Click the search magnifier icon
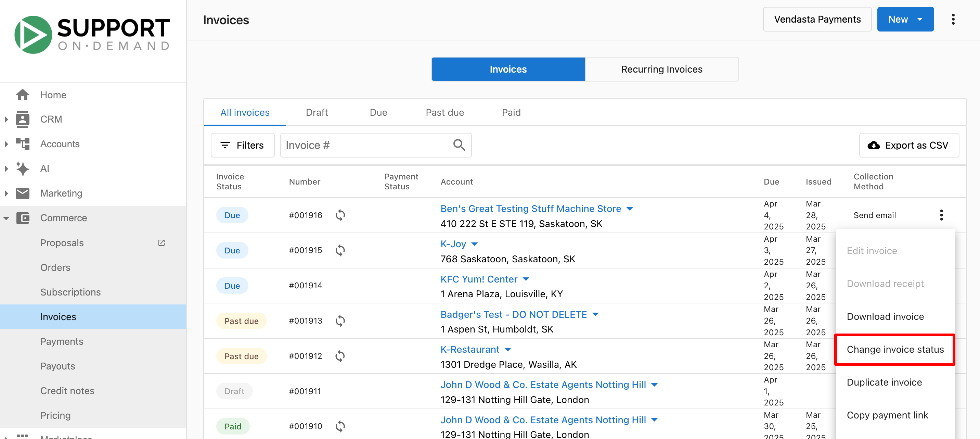Image resolution: width=980 pixels, height=439 pixels. tap(459, 145)
